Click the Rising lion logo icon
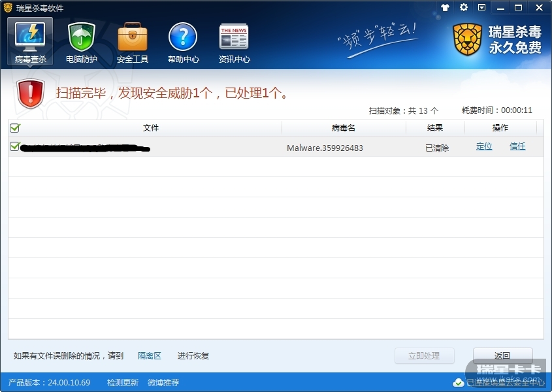This screenshot has height=392, width=552. tap(467, 39)
